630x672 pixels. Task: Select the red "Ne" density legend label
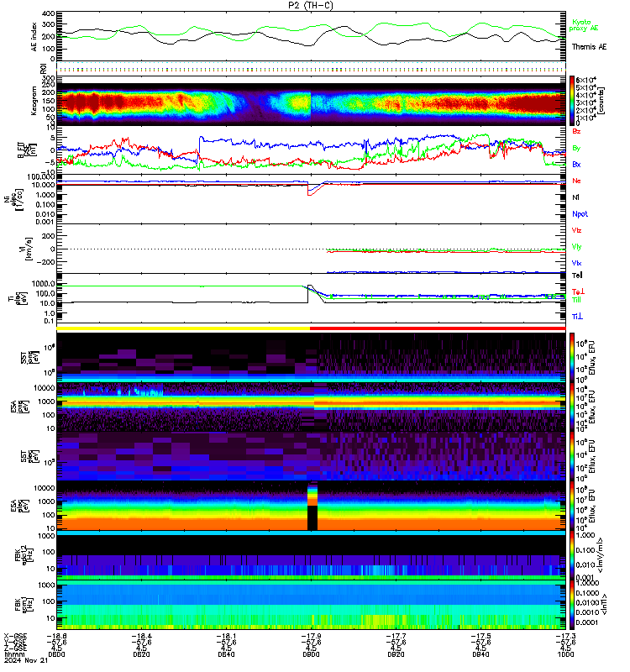tap(576, 181)
